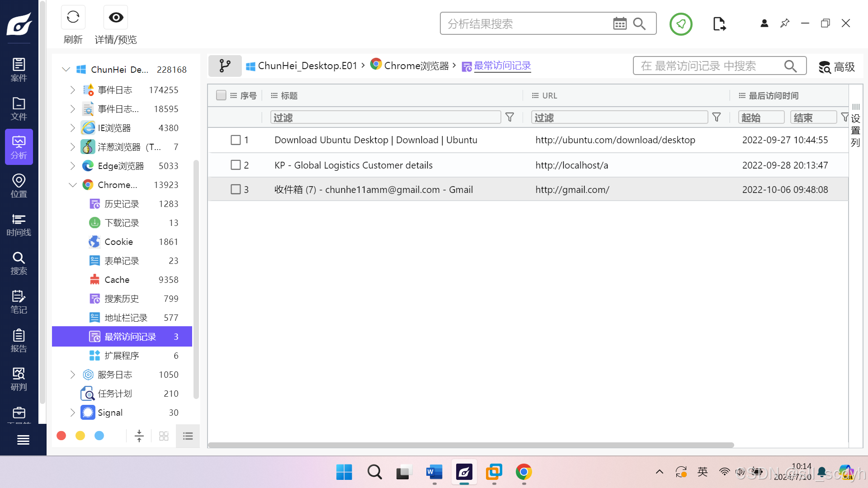Image resolution: width=868 pixels, height=488 pixels.
Task: Select the Cookie tree item
Action: (x=118, y=242)
